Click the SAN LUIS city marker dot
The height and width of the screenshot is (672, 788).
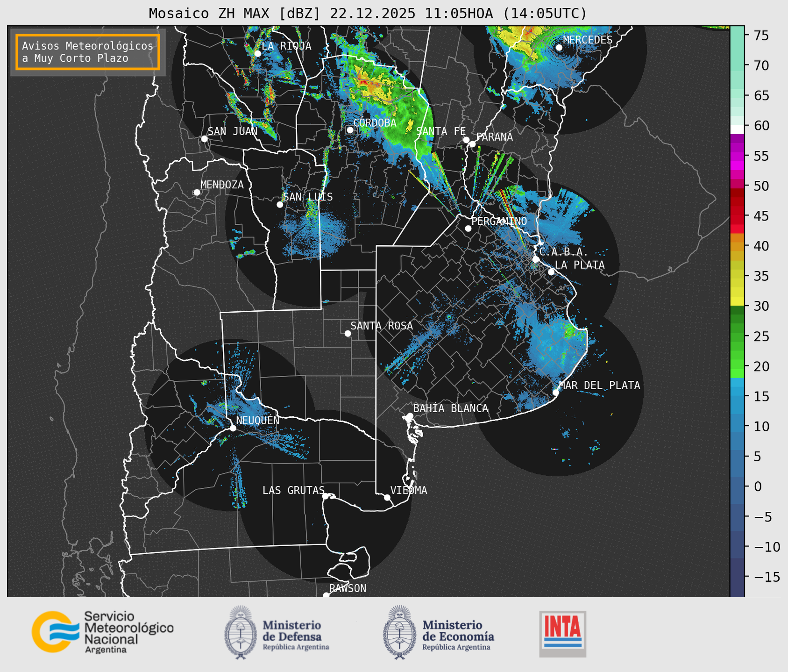coord(280,205)
